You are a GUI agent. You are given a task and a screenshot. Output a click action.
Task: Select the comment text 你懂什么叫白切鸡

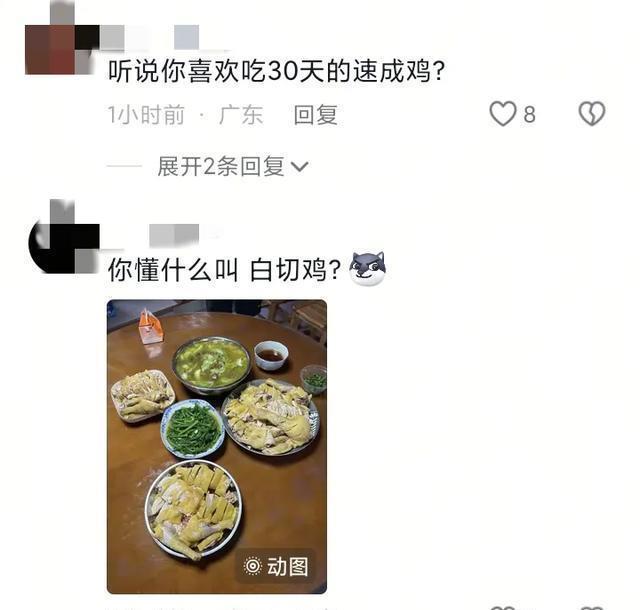click(224, 269)
